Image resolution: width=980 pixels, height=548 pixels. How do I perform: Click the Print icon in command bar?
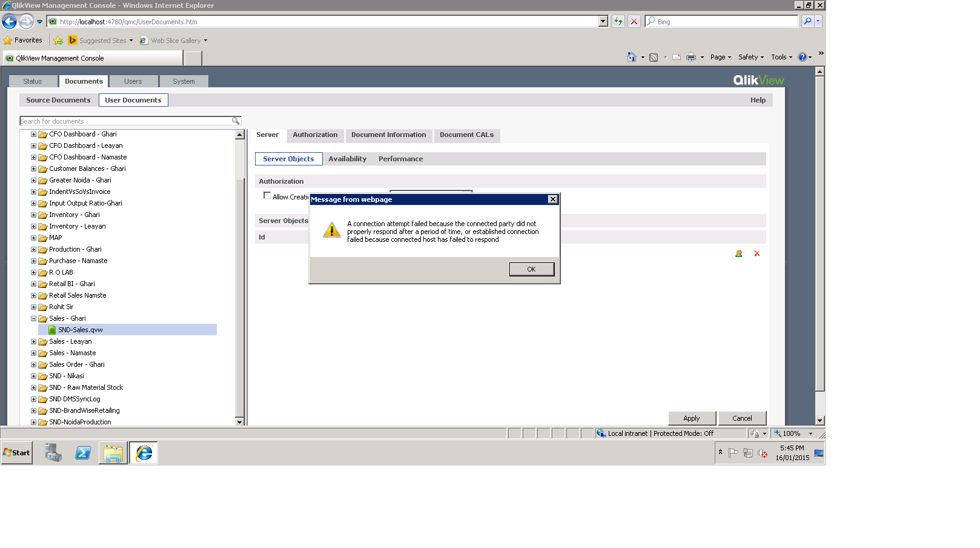pyautogui.click(x=691, y=58)
